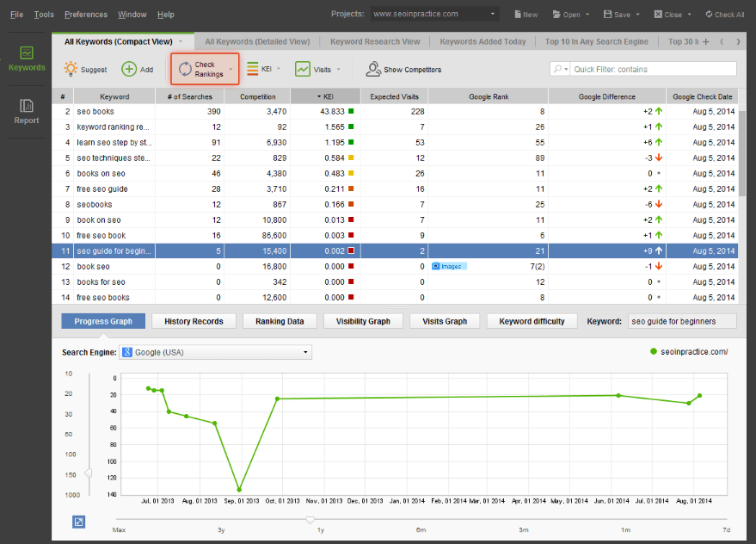Viewport: 756px width, 544px height.
Task: Click the Keyword field with seo guide for beginners
Action: pyautogui.click(x=682, y=321)
